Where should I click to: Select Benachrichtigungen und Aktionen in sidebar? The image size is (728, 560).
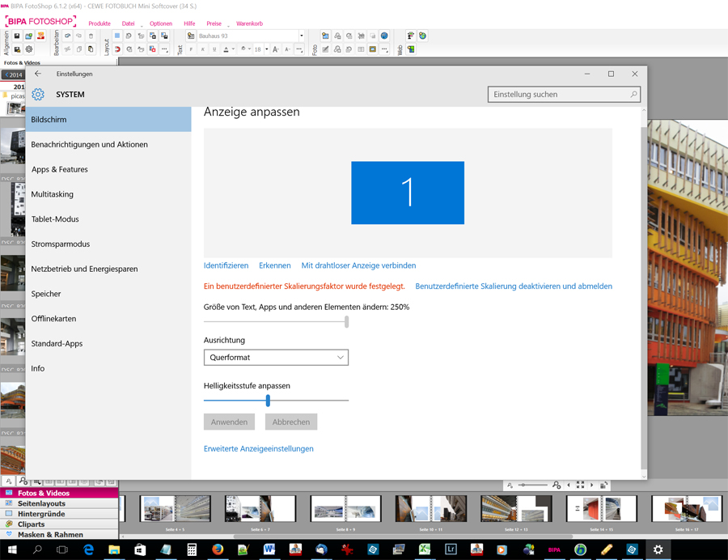(89, 145)
